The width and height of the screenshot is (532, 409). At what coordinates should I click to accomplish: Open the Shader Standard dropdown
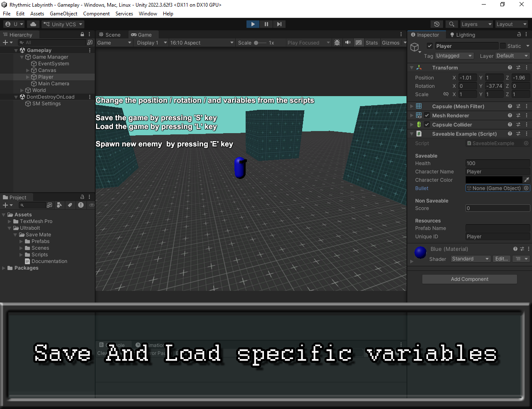470,259
